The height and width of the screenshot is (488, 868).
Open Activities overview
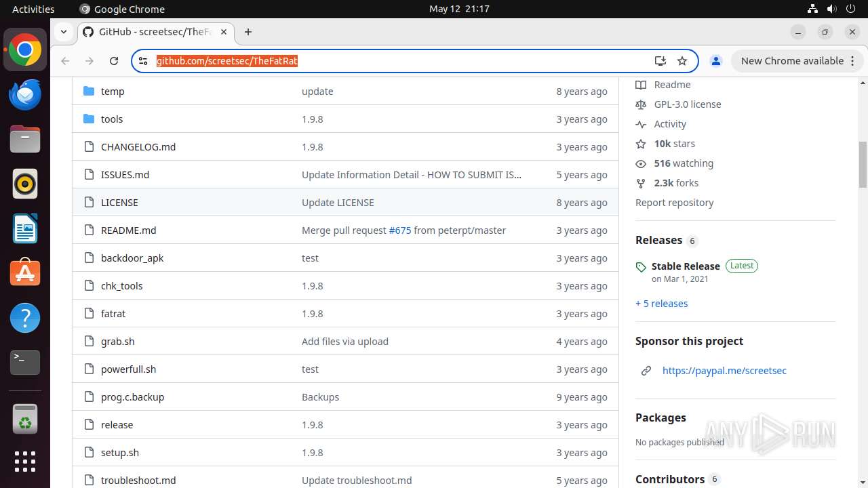point(33,9)
